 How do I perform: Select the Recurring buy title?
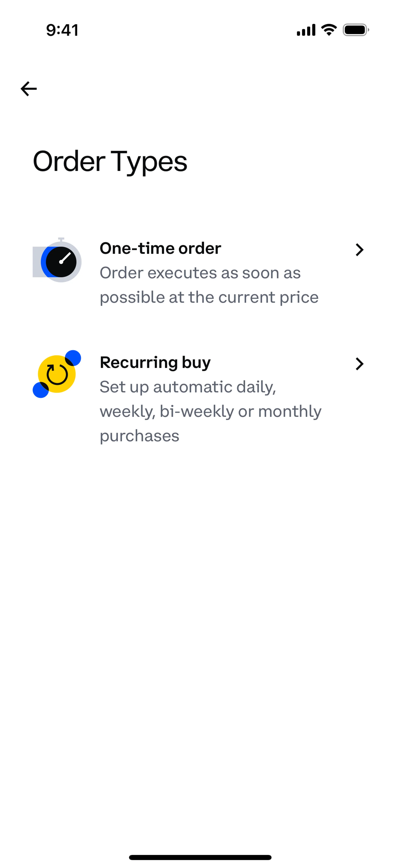coord(155,362)
